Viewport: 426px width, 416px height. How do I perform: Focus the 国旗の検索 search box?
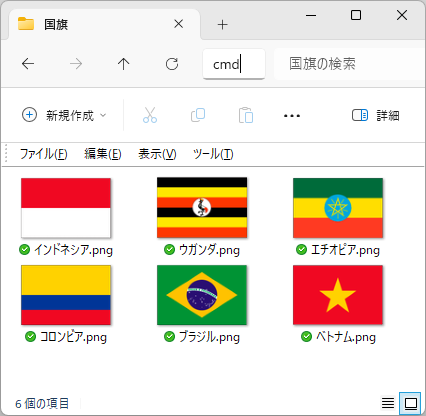coord(349,64)
